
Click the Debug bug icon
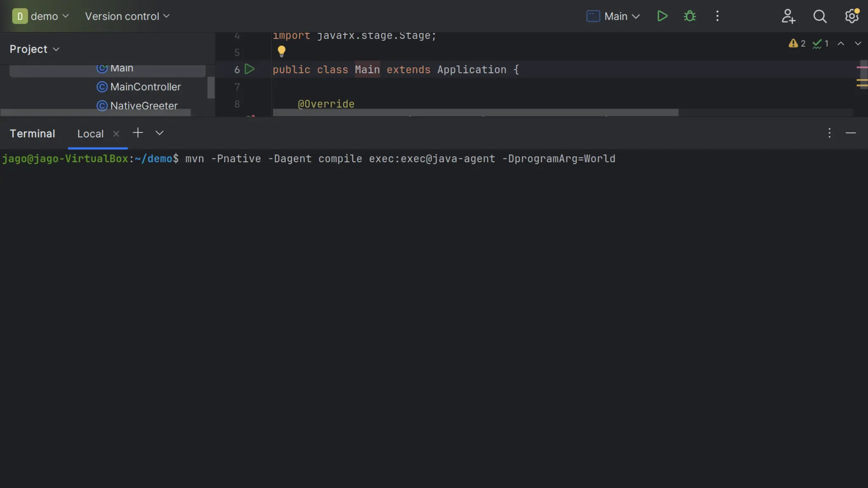690,16
